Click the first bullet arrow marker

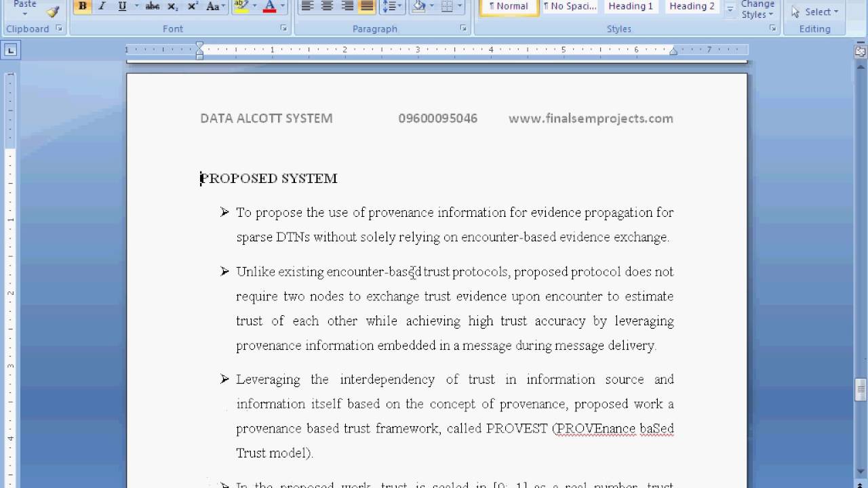[224, 212]
